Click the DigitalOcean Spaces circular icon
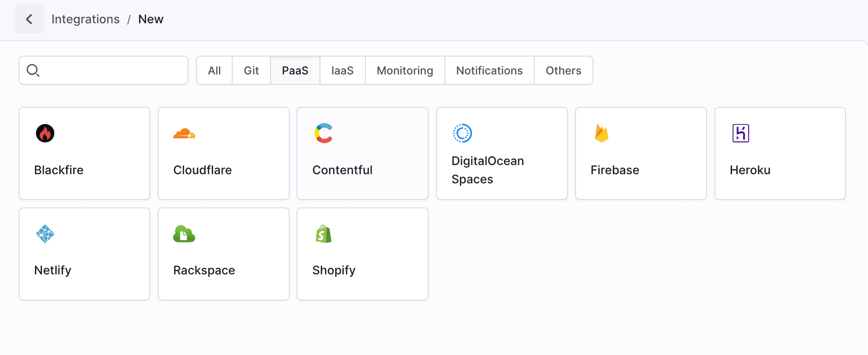This screenshot has width=868, height=355. pos(462,133)
